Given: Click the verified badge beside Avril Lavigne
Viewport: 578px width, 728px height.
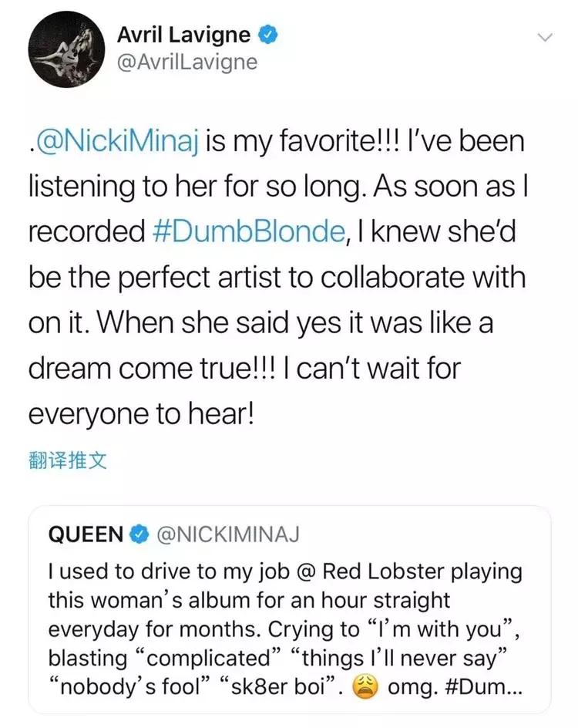Looking at the screenshot, I should click(267, 35).
